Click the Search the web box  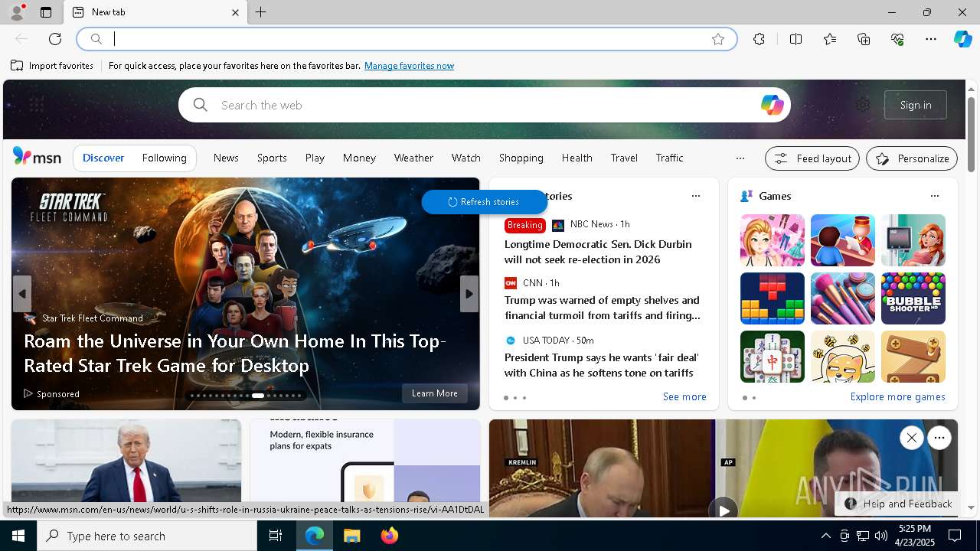click(485, 105)
